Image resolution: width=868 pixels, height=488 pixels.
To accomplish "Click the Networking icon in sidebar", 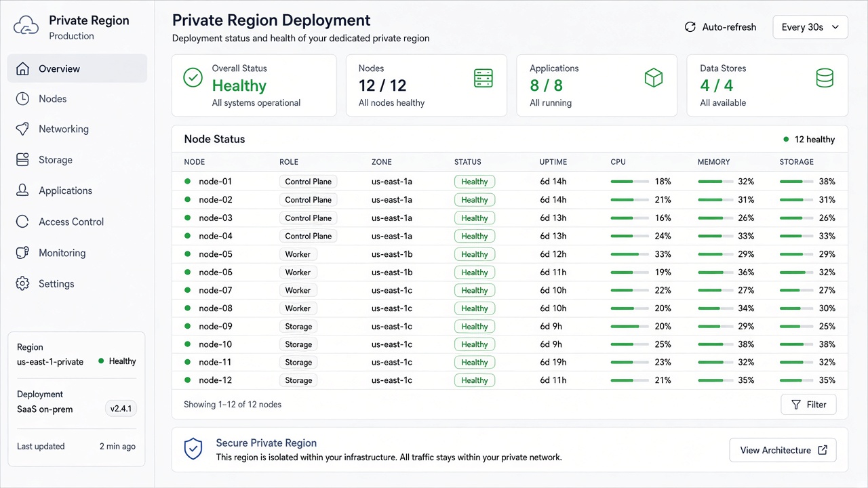I will [22, 129].
